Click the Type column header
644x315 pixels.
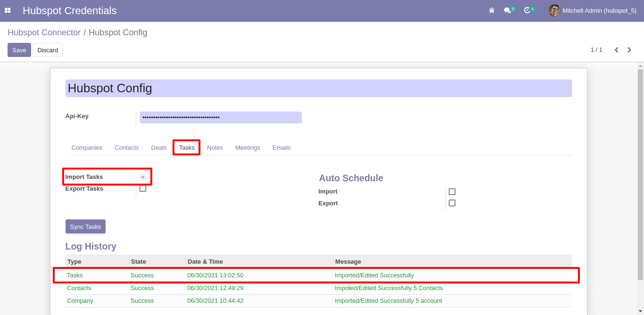97,261
